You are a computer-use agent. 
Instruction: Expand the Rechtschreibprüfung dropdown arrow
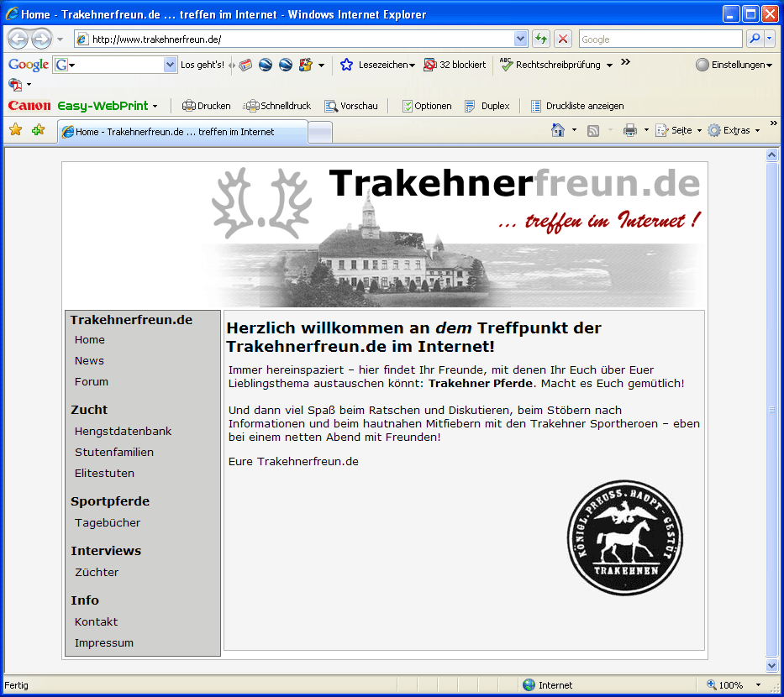(609, 65)
